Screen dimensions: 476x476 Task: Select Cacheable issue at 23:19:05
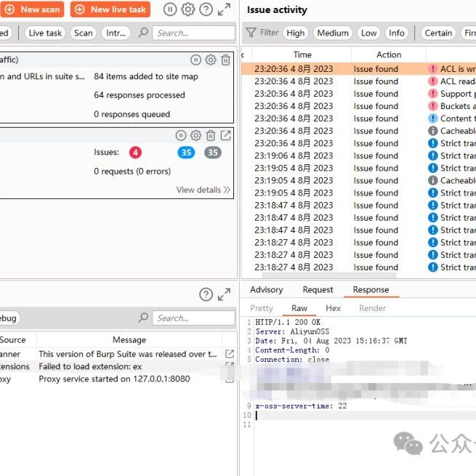coord(358,180)
